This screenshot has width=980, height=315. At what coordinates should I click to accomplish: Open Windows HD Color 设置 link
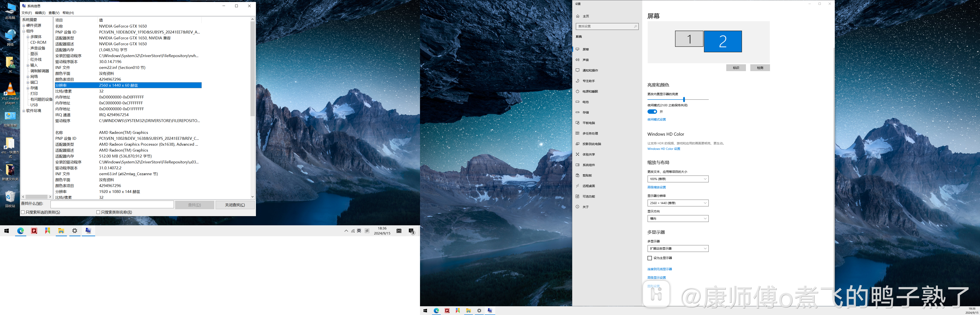[663, 149]
